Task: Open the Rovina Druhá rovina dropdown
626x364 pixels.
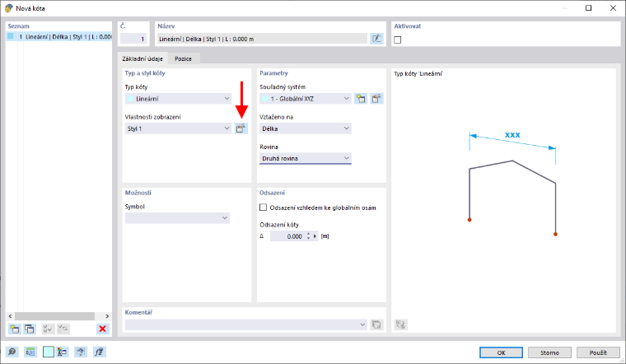Action: click(x=306, y=158)
